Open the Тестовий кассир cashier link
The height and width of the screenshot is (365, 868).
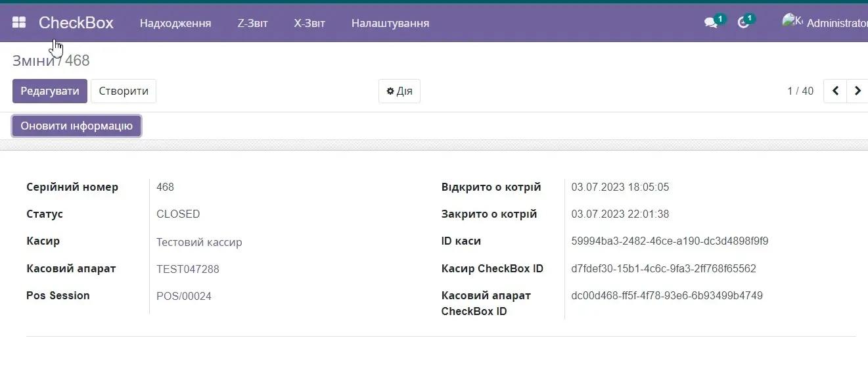pyautogui.click(x=199, y=242)
